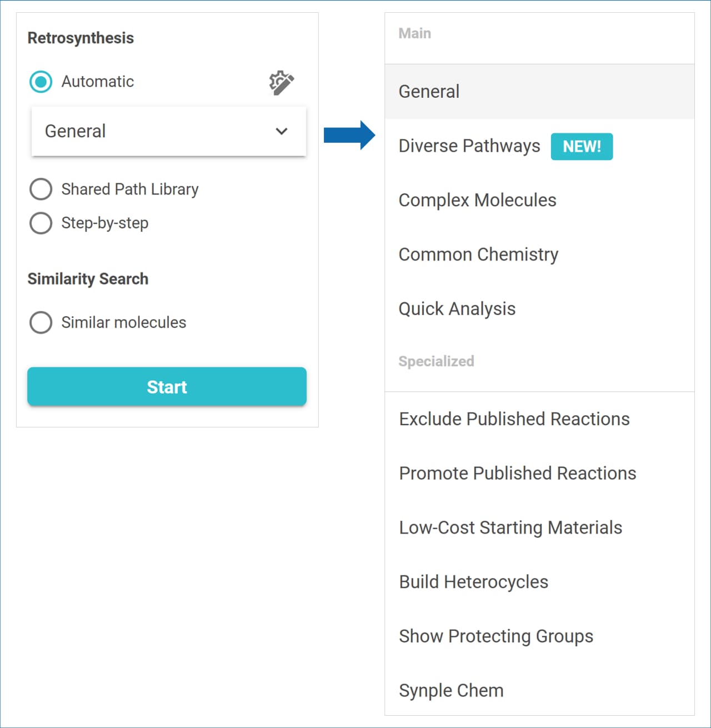Click the NEW! badge beside Diverse Pathways
The width and height of the screenshot is (711, 728).
click(x=582, y=146)
